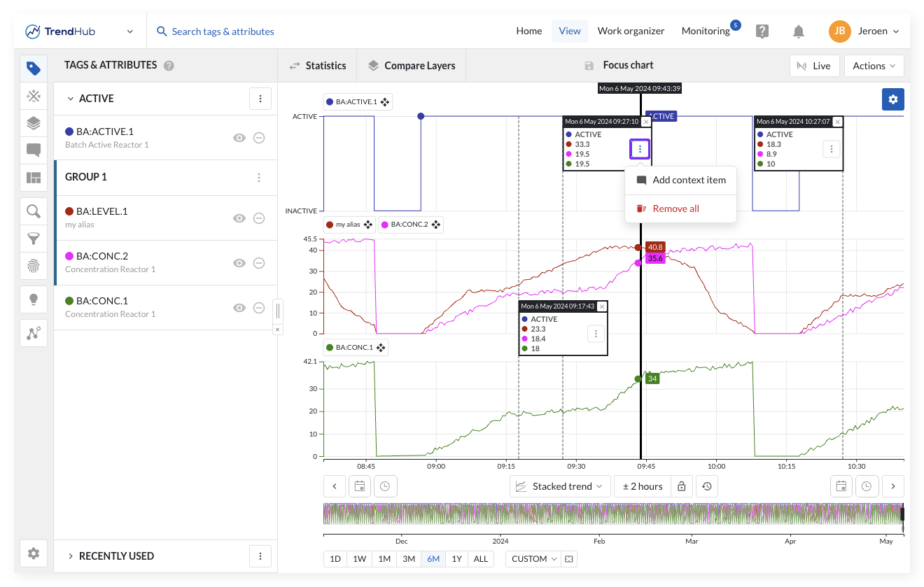Viewport: 924px width, 587px height.
Task: Toggle visibility of BA:CONC.2 tag
Action: tap(239, 263)
